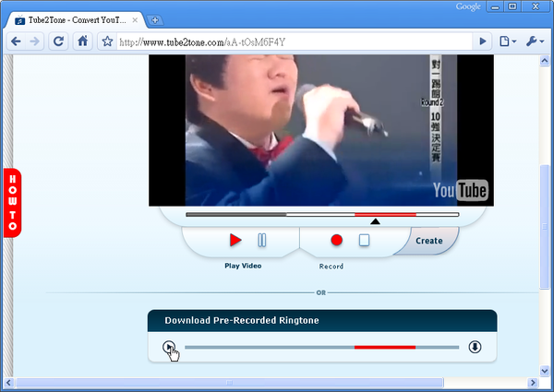Stop recording with the square stop icon
Image resolution: width=554 pixels, height=392 pixels.
pos(365,241)
